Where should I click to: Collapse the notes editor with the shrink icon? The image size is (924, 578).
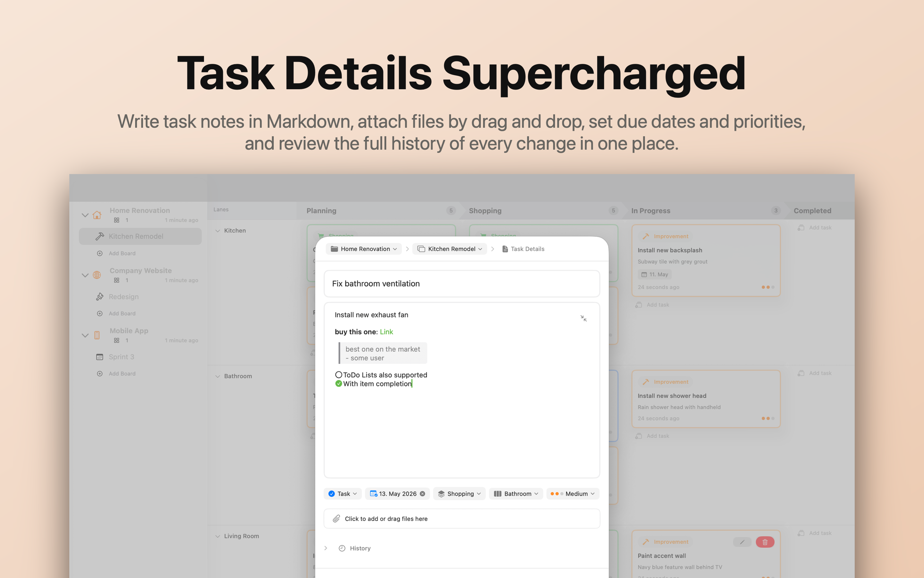pos(583,318)
